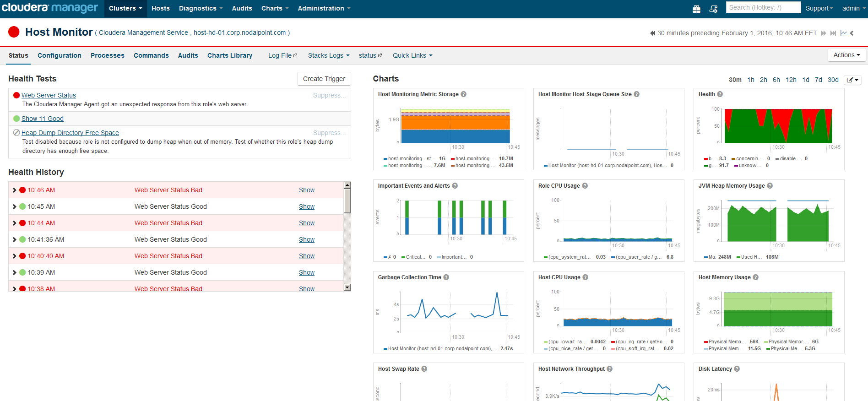
Task: Focus the Search input field
Action: (x=763, y=8)
